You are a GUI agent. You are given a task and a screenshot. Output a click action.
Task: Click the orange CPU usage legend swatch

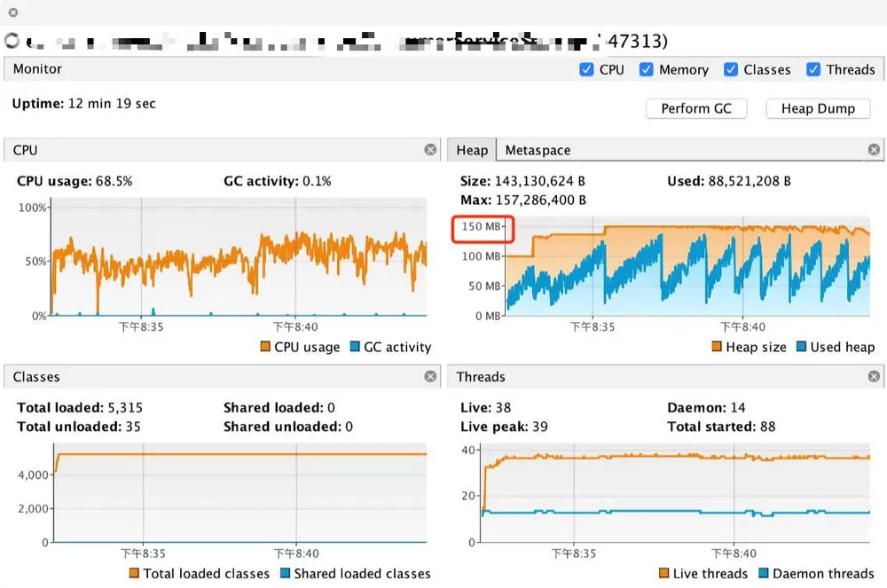click(x=264, y=346)
